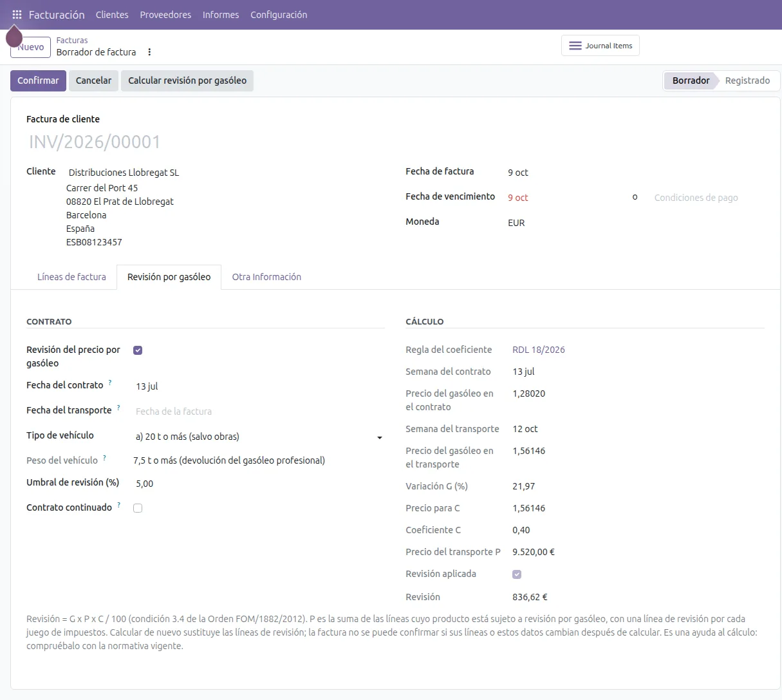This screenshot has height=700, width=782.
Task: Click gasóleo contract price 1,28020
Action: 529,393
